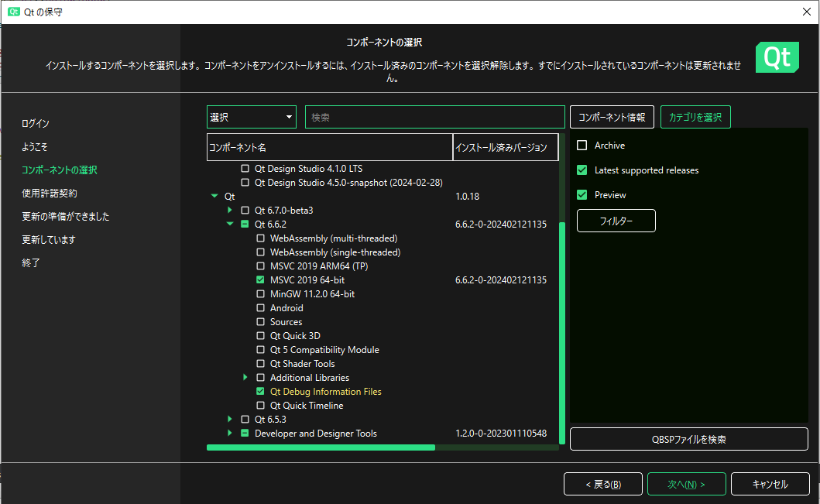This screenshot has width=820, height=504.
Task: Expand the Qt 6.5.3 node
Action: pyautogui.click(x=229, y=419)
